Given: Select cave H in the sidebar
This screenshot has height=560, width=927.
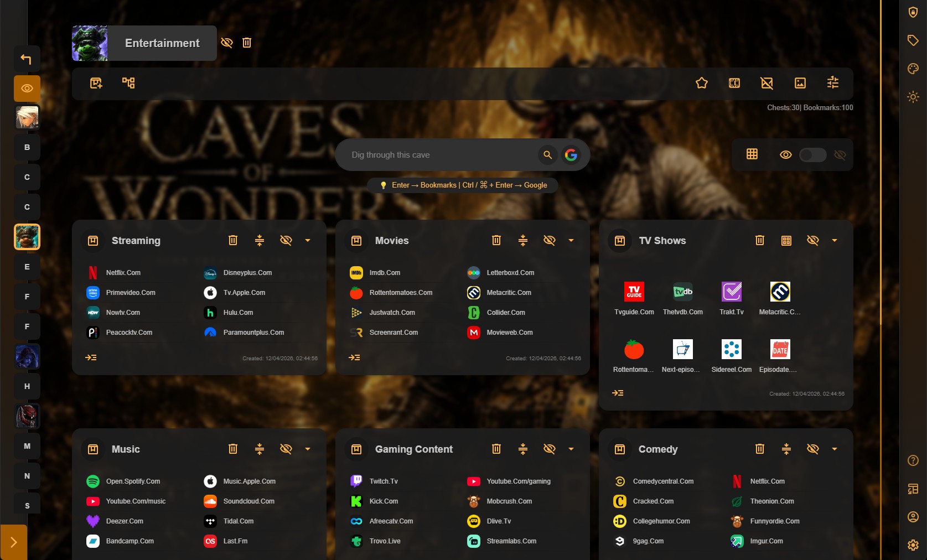Looking at the screenshot, I should (x=27, y=386).
